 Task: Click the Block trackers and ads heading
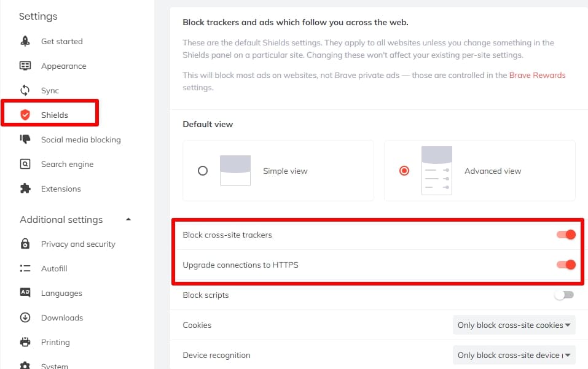point(296,23)
